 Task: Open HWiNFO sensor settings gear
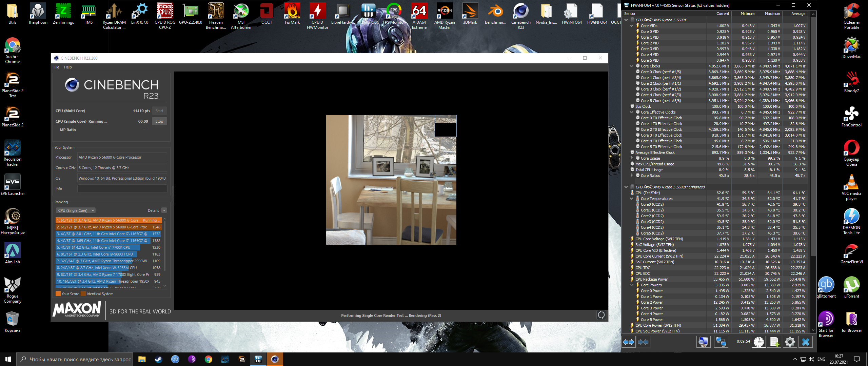pyautogui.click(x=790, y=342)
